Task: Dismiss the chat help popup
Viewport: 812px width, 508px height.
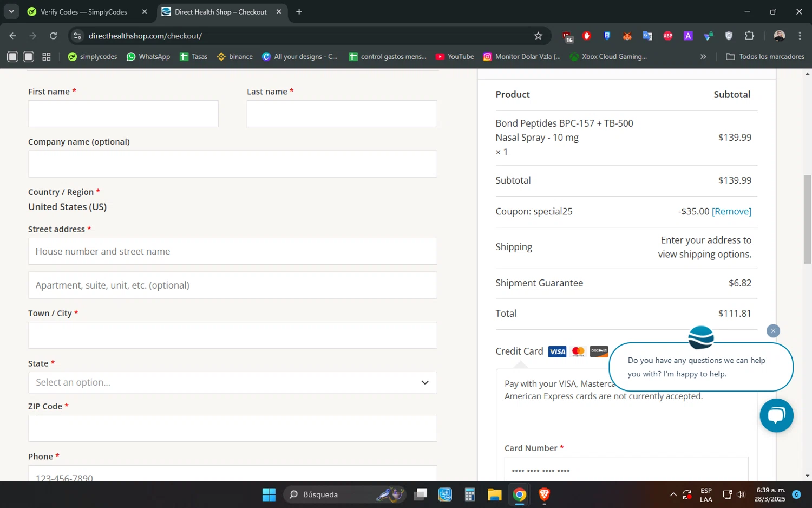Action: (773, 331)
